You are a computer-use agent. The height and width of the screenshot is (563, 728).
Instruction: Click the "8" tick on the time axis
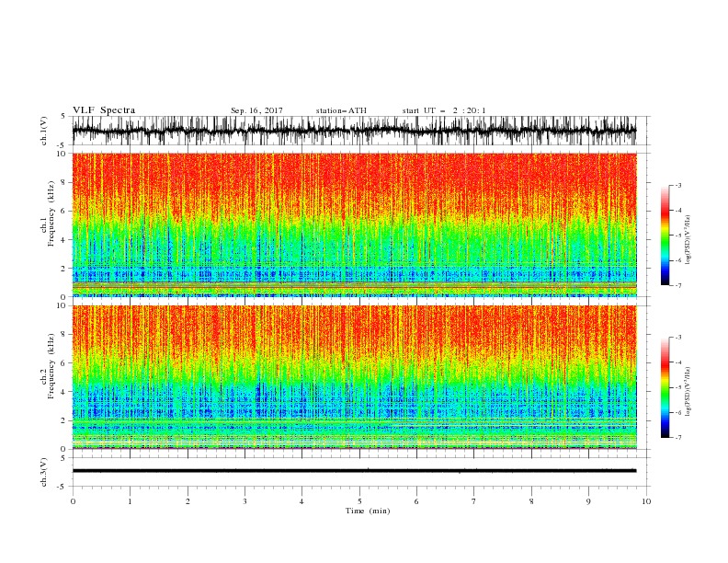531,501
